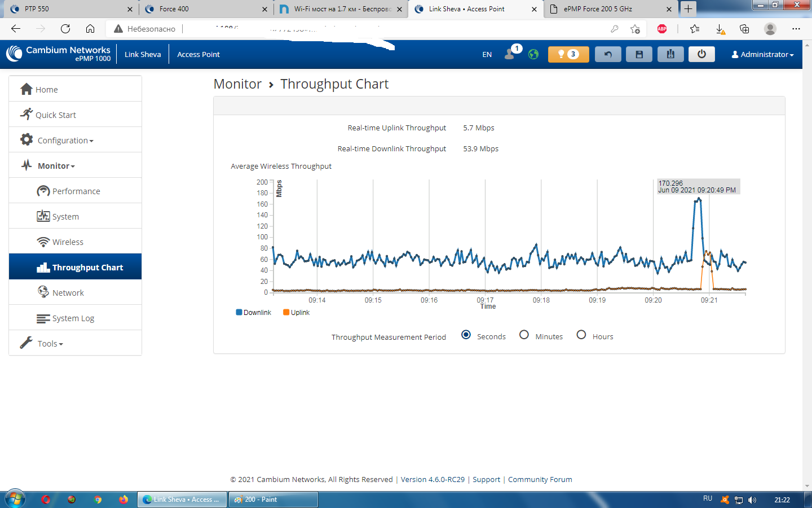Open the Wireless monitor page

click(75, 242)
